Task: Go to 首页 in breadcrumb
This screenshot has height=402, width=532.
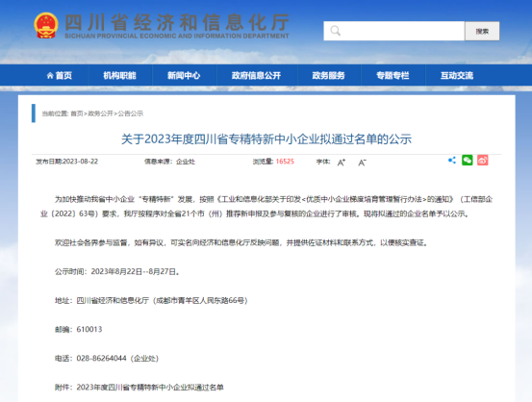Action: click(x=77, y=113)
